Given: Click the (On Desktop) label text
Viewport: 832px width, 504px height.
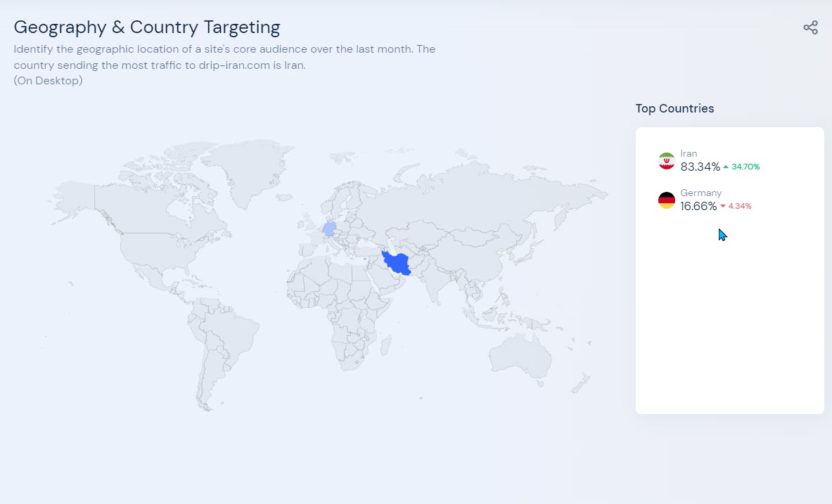Looking at the screenshot, I should [49, 81].
